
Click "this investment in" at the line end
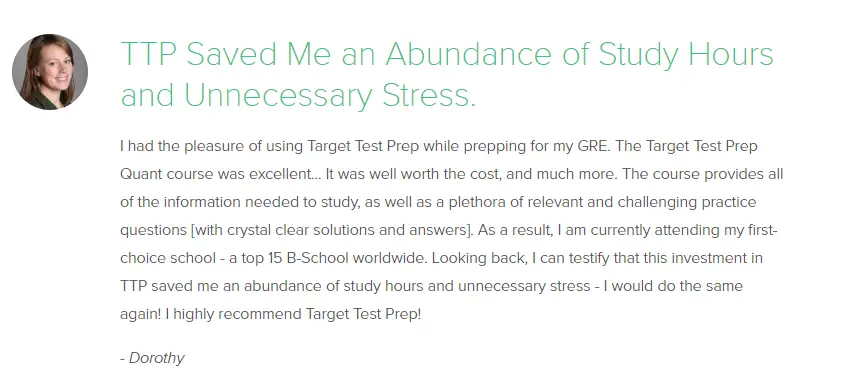pos(717,258)
